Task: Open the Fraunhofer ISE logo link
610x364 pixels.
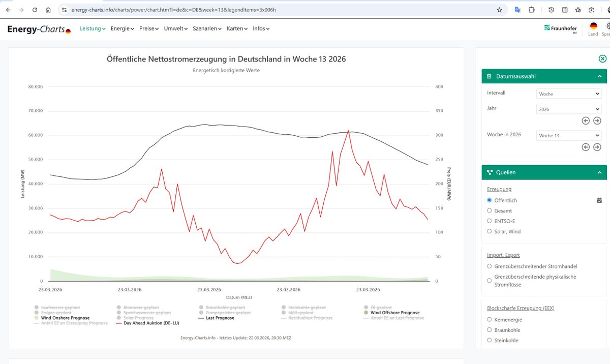Action: [x=561, y=29]
